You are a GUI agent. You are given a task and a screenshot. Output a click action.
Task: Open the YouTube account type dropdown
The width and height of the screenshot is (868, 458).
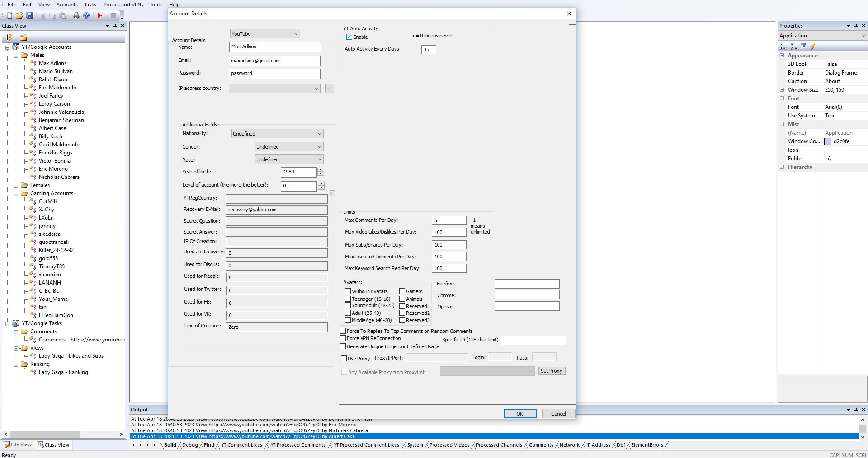(x=297, y=33)
